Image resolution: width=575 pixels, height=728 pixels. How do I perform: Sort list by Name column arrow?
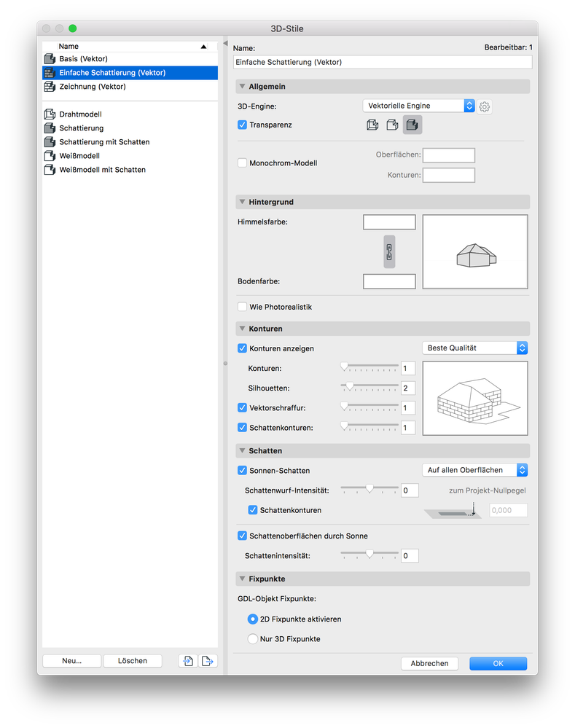coord(203,47)
